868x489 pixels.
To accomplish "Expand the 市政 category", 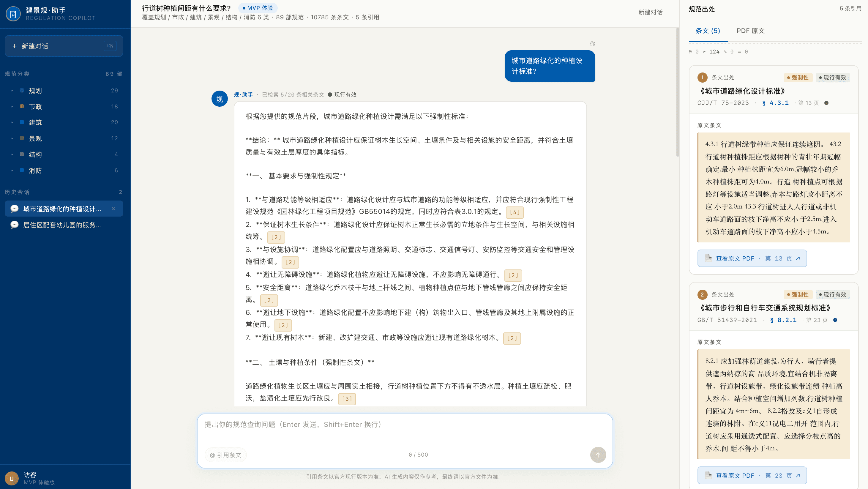I will (12, 106).
